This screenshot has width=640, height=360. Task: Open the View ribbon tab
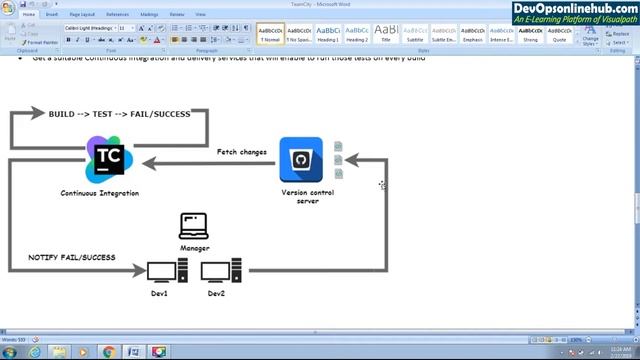coord(200,14)
